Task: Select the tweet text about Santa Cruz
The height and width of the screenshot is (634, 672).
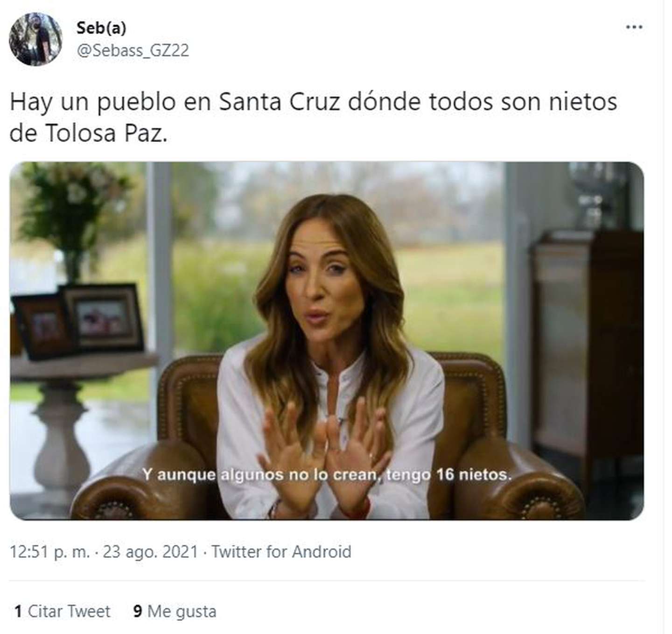Action: coord(313,117)
